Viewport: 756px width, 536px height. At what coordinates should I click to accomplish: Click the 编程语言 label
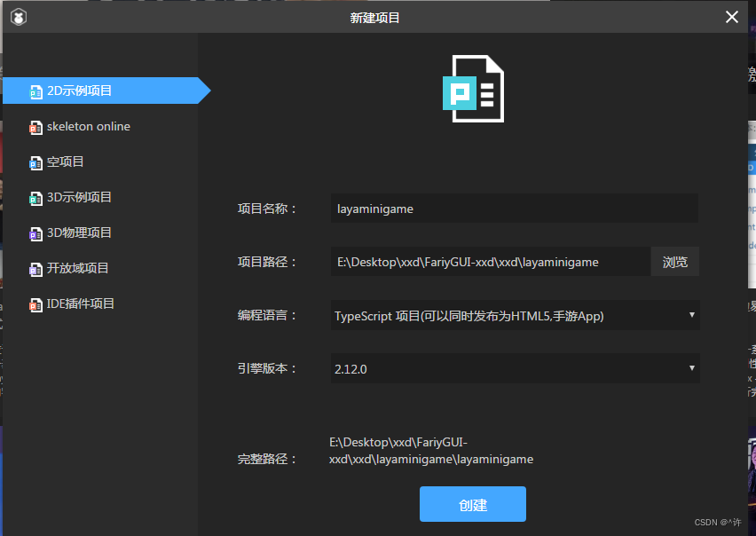pos(266,315)
